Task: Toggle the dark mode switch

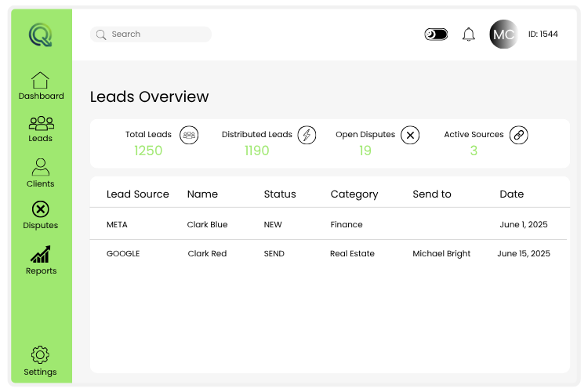Action: 436,34
